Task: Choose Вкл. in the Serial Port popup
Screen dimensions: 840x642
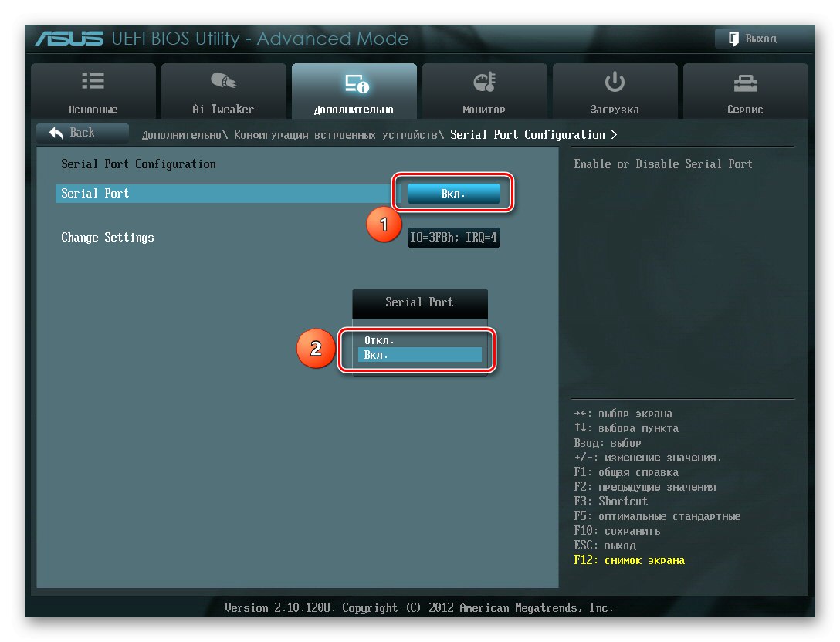Action: [420, 354]
